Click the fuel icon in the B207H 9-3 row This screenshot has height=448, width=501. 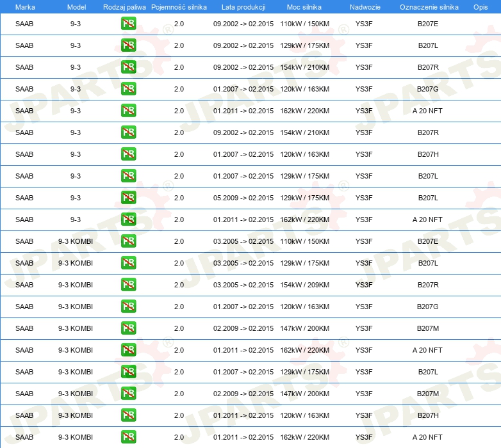(128, 154)
